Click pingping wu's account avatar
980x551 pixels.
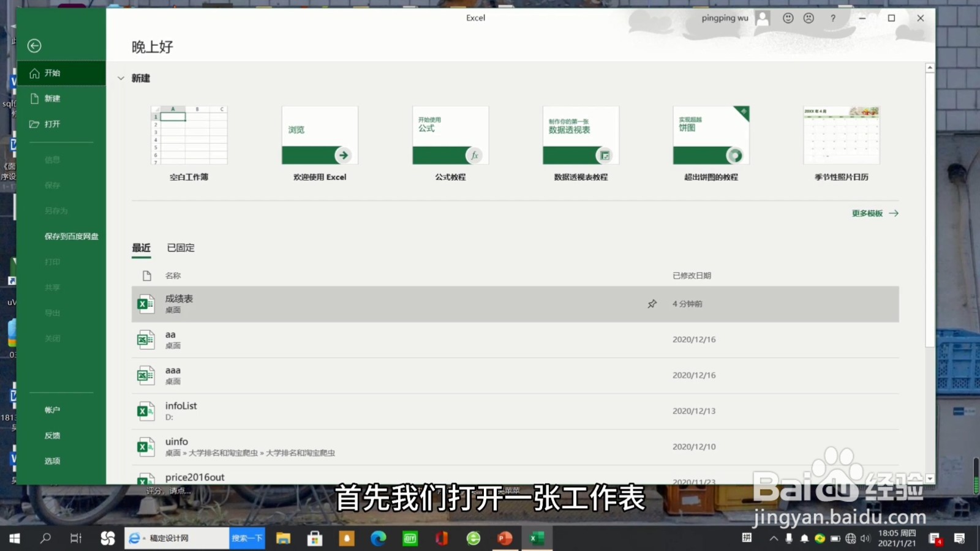pos(762,18)
